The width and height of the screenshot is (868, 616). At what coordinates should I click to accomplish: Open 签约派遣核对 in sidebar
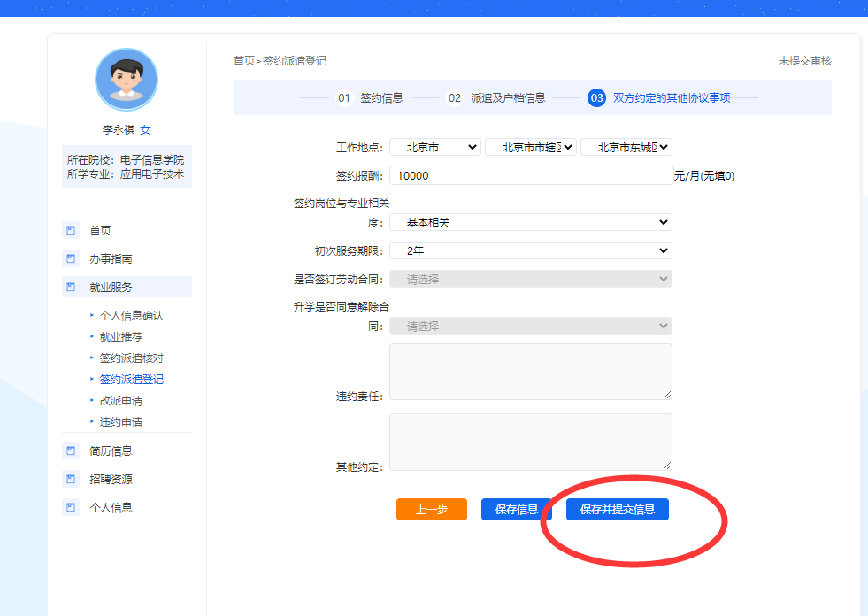click(131, 358)
